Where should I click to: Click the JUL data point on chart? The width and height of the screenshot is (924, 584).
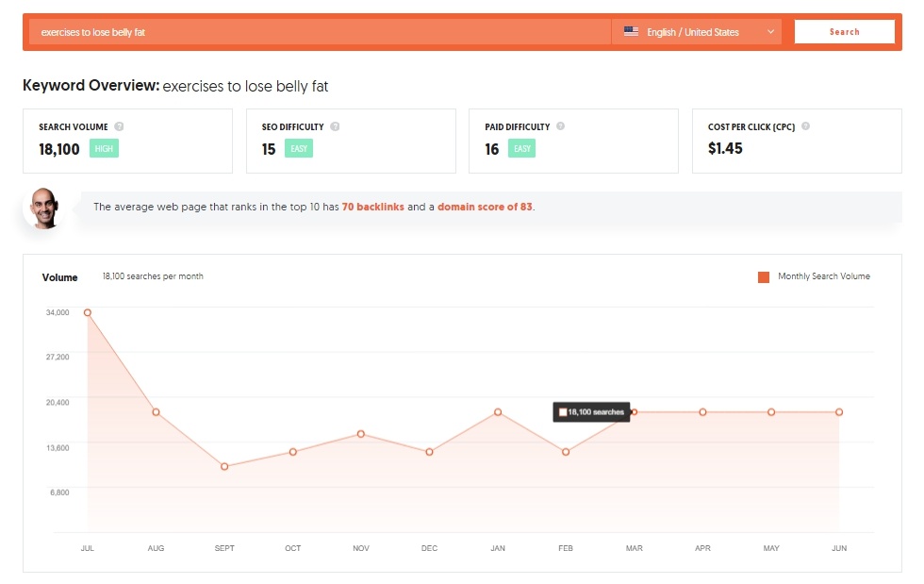pos(87,312)
